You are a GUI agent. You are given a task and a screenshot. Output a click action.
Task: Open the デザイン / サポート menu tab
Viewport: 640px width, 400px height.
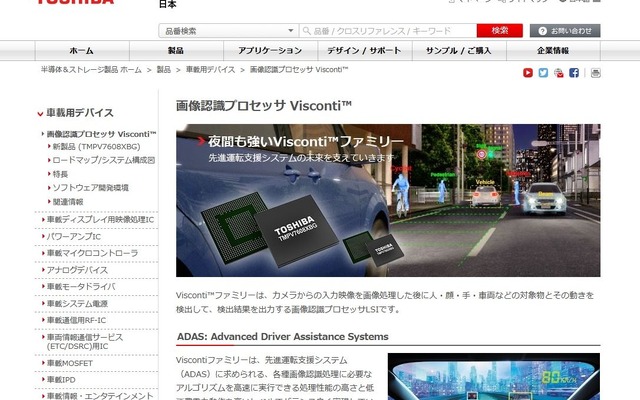364,51
